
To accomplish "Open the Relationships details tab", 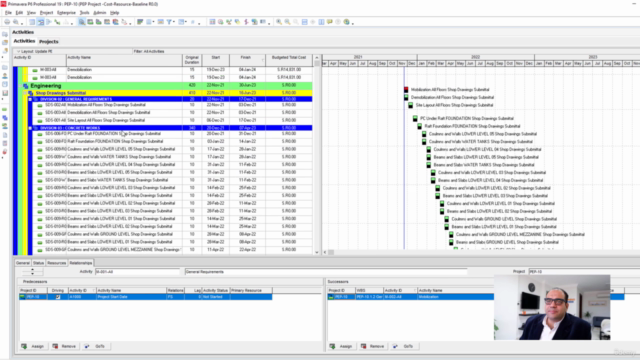I will pos(80,263).
